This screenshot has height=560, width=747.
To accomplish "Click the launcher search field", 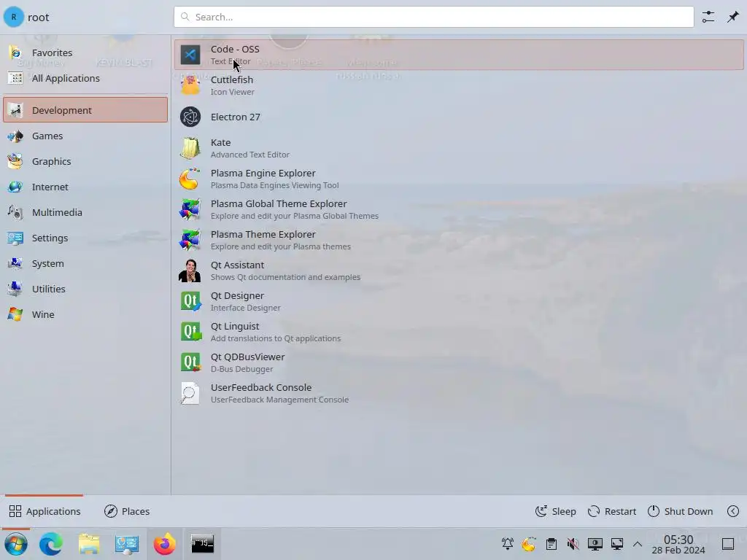I will [x=433, y=17].
